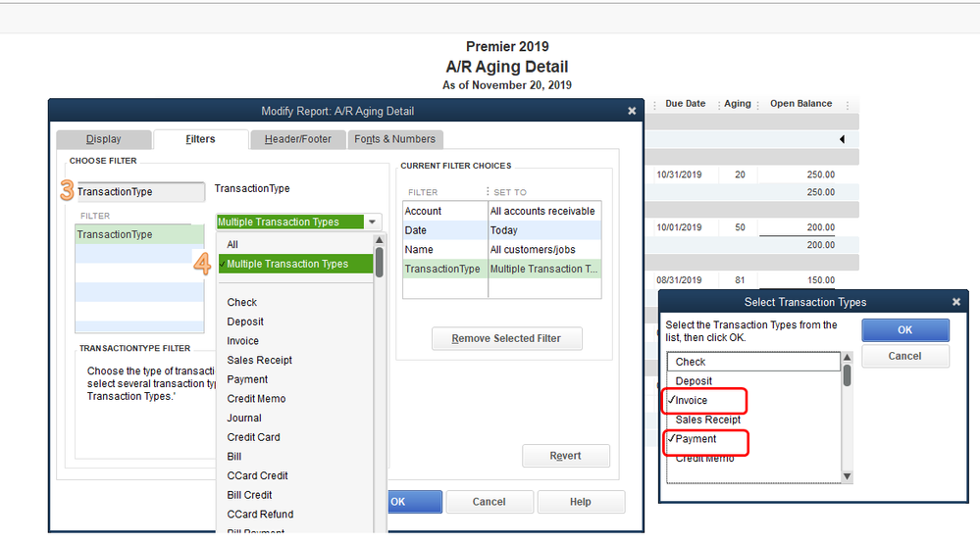Click the 10/31/2019 due date cell
Viewport: 980px width, 544px height.
[x=679, y=174]
